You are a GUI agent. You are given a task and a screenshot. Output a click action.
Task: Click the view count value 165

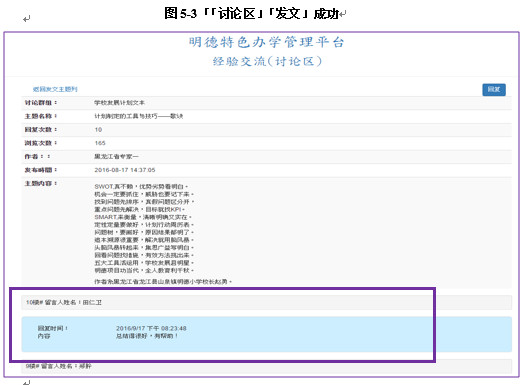100,143
